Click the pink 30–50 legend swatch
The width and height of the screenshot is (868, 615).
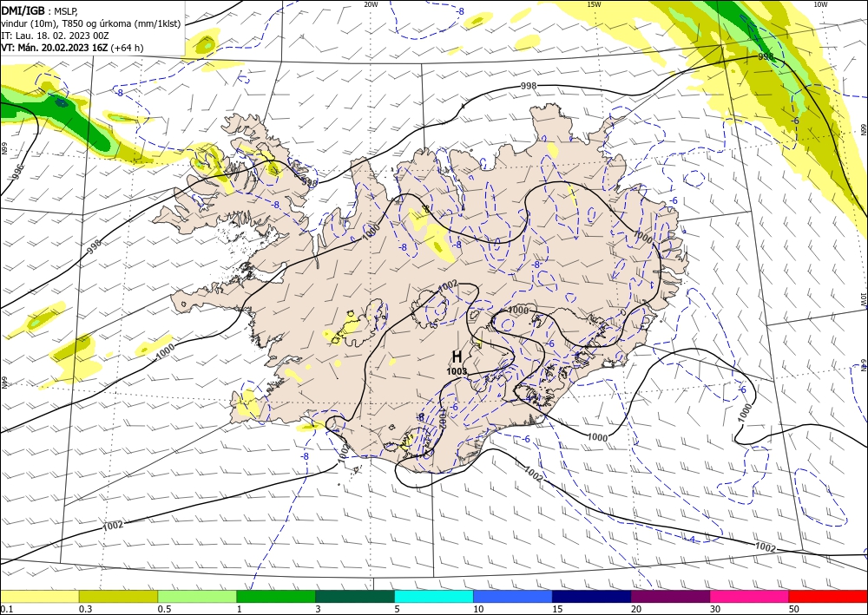pos(749,596)
